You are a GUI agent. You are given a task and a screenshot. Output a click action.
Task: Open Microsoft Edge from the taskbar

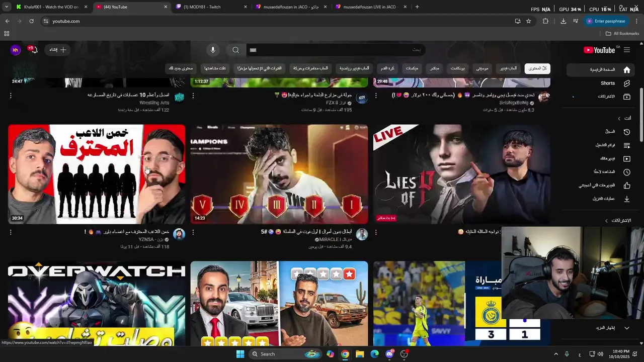[374, 354]
